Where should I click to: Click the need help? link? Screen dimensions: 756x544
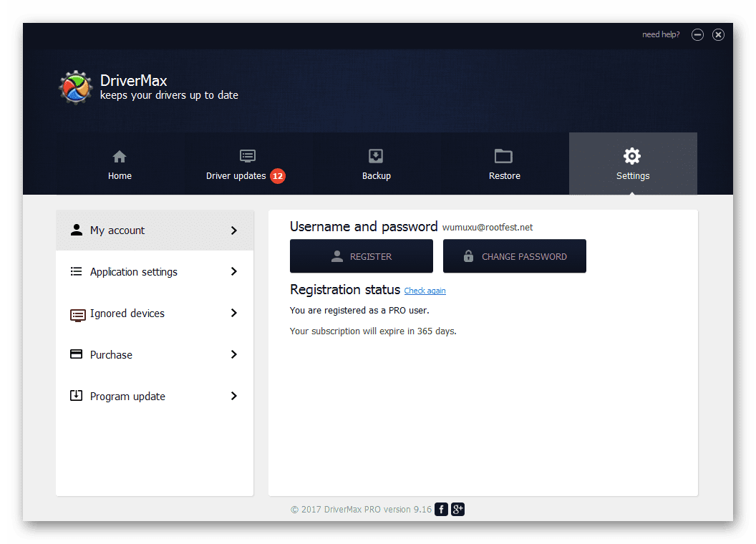(661, 35)
